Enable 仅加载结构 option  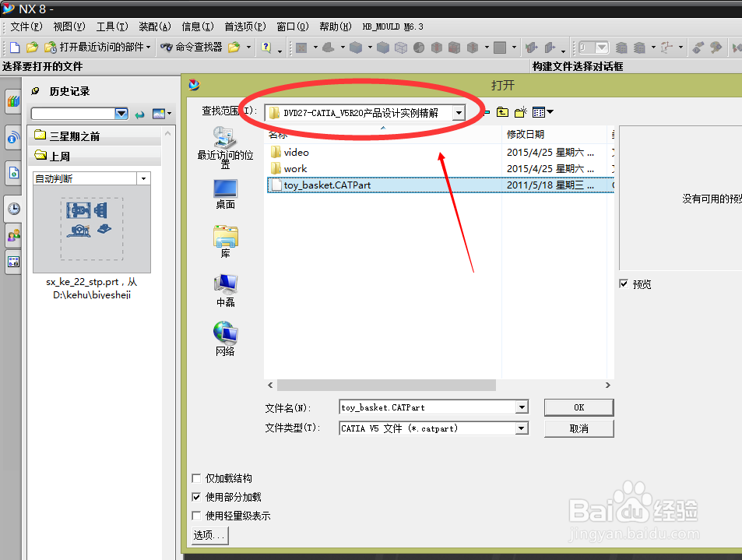(197, 478)
